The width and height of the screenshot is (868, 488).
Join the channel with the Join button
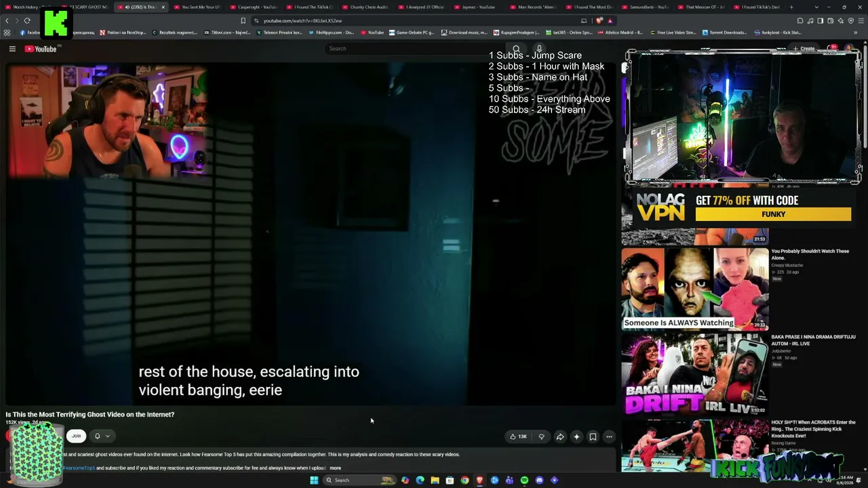(76, 436)
